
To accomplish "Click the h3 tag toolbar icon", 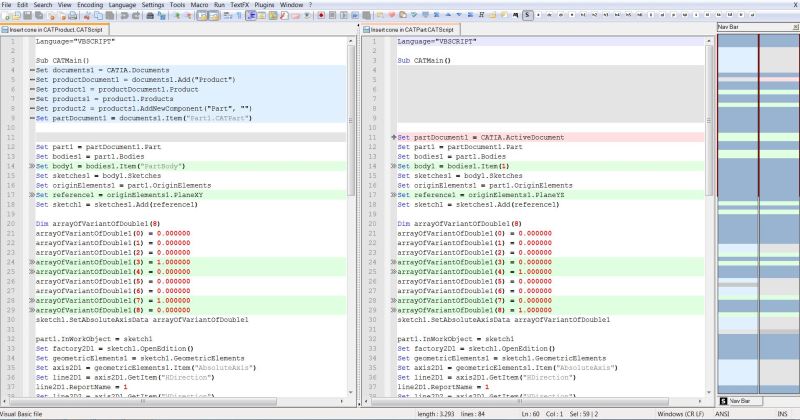I will [x=606, y=15].
